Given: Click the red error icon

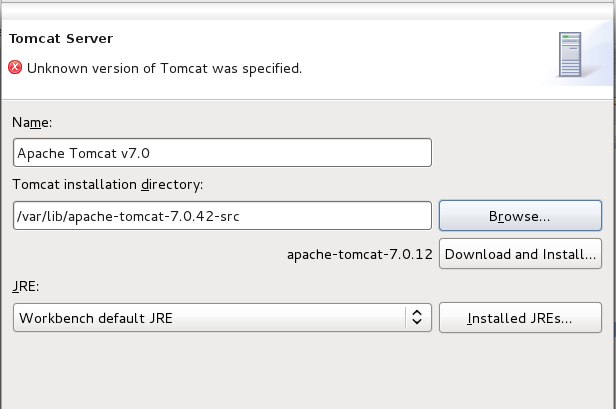Looking at the screenshot, I should (x=15, y=68).
